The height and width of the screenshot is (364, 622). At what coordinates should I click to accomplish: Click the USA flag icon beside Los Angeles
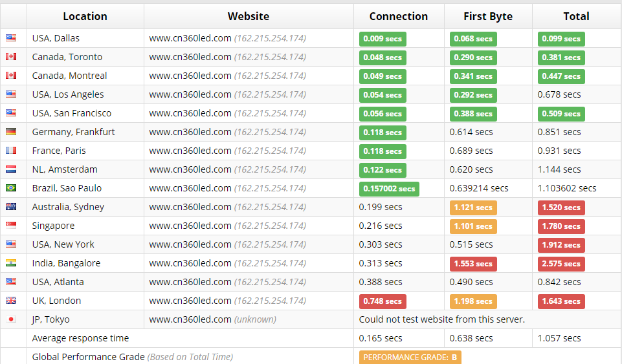point(11,94)
